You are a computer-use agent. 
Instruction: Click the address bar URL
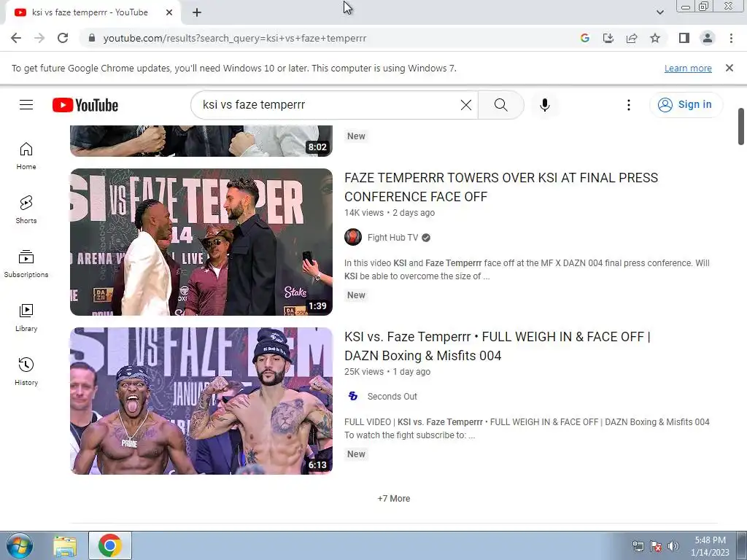click(x=235, y=38)
